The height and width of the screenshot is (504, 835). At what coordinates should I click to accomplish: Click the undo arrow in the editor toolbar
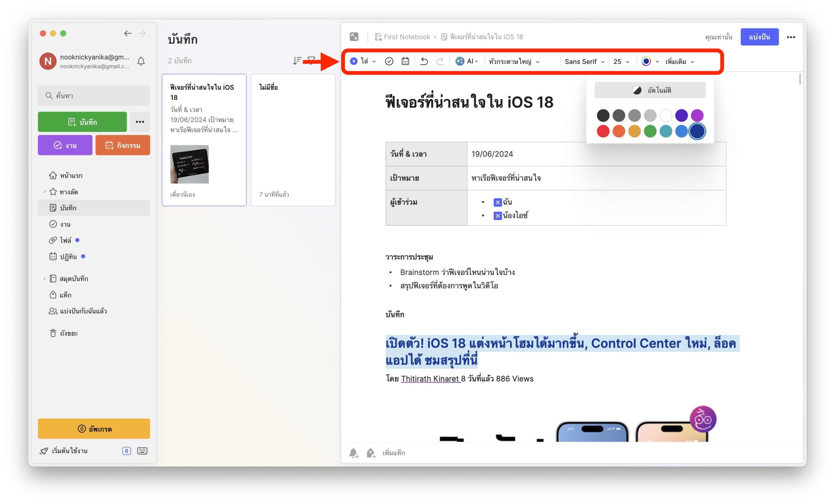424,61
